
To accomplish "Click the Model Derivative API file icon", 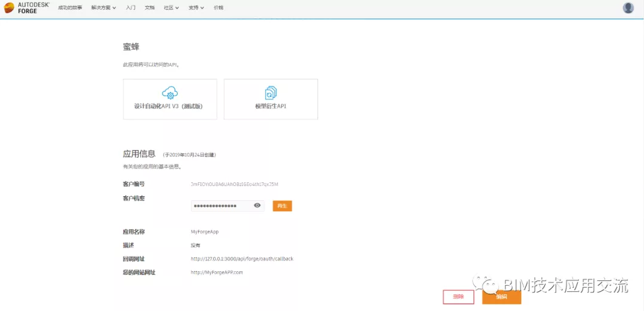I will 270,93.
